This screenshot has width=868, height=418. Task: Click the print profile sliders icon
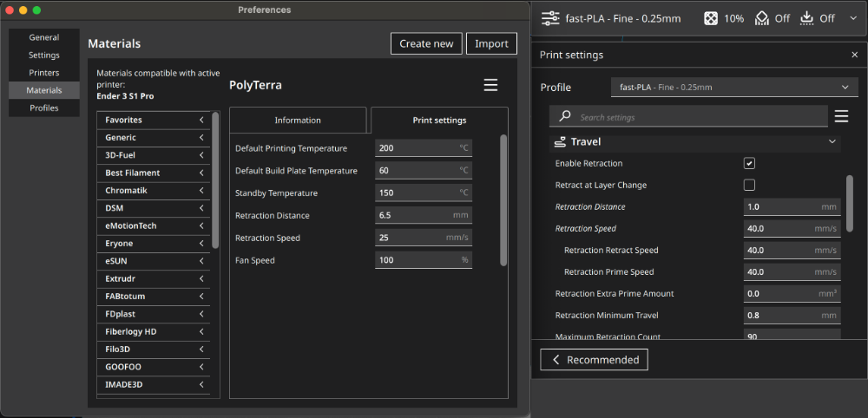550,18
